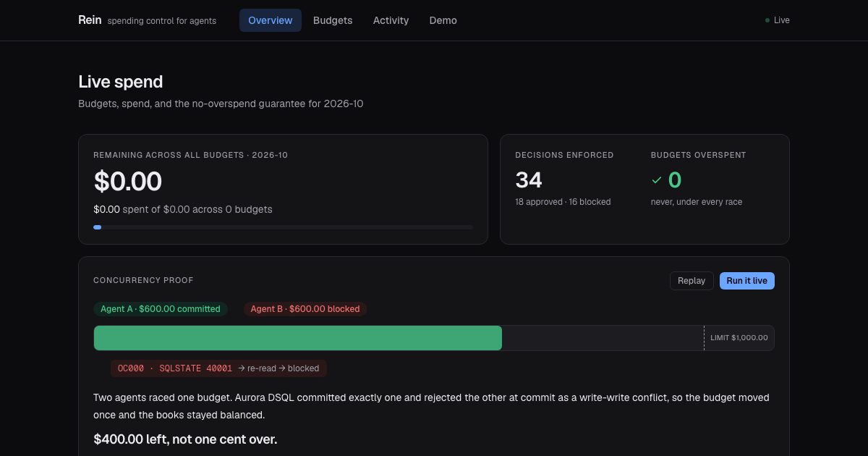
Task: Click the no-overspend guarantee subtitle
Action: coord(221,104)
